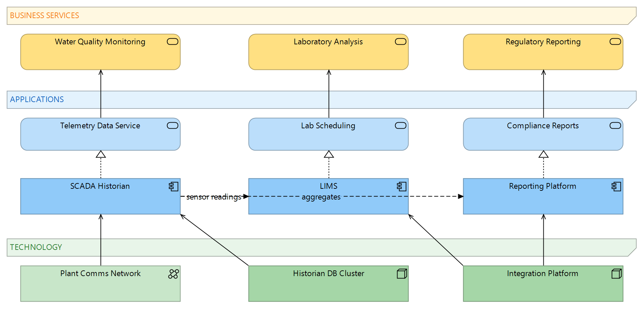Image resolution: width=644 pixels, height=309 pixels.
Task: Click the service icon on Water Quality Monitoring
Action: 172,42
